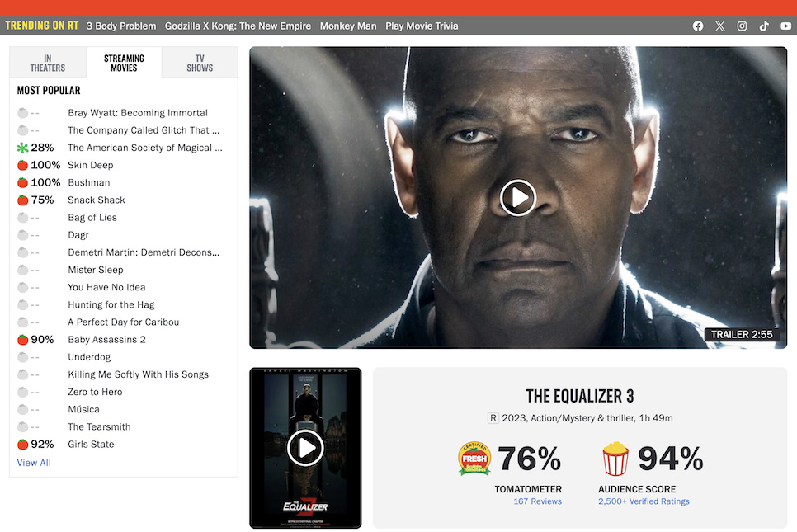Screen dimensions: 797x532
Task: Click The Equalizer 3 title heading
Action: point(580,396)
